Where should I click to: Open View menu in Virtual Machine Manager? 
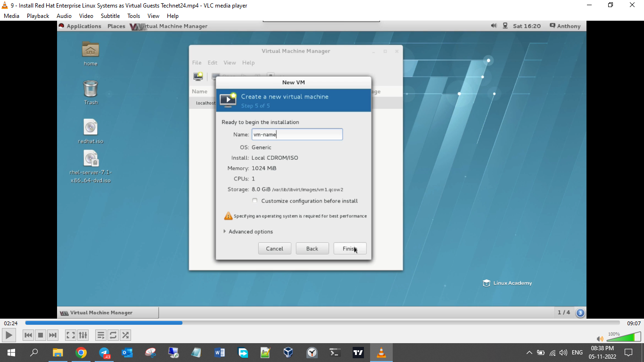click(x=230, y=63)
